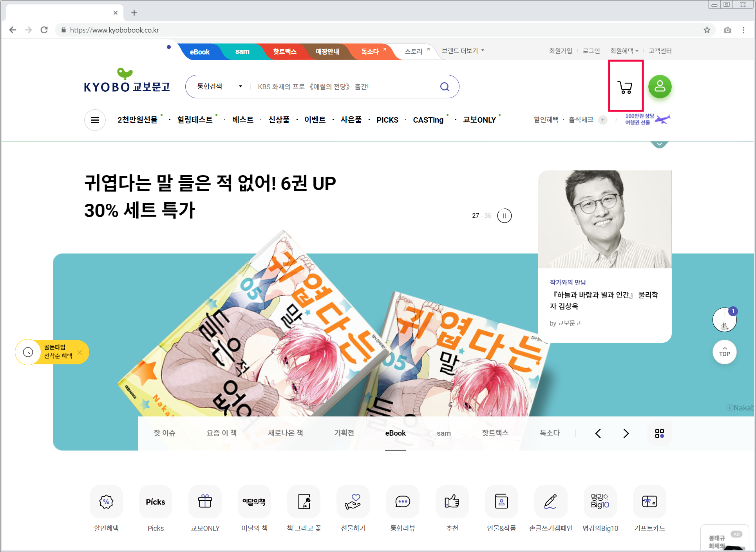This screenshot has width=756, height=552.
Task: Open the 교보ONLY menu item
Action: click(x=479, y=120)
